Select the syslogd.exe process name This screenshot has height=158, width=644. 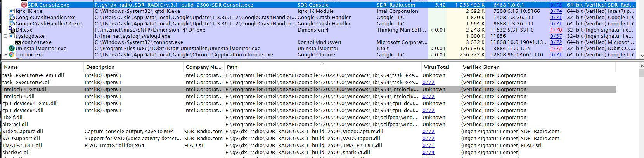30,36
